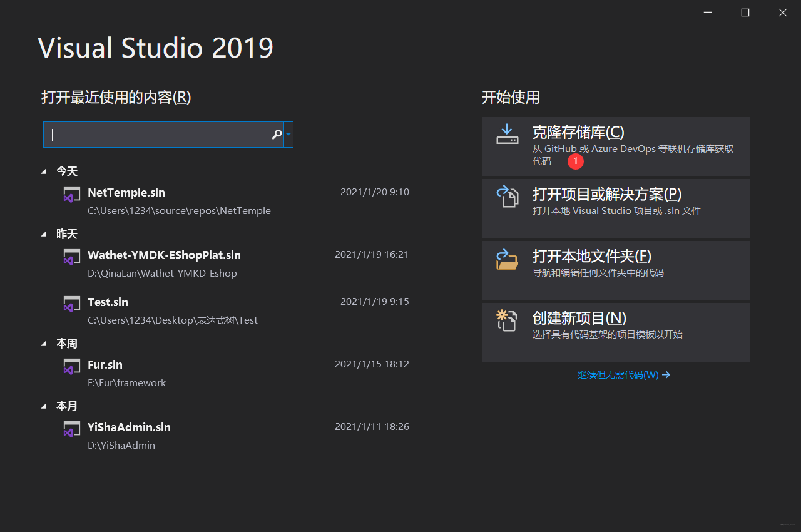Click the open local folder icon
Screen dimensions: 801x532
tap(507, 258)
